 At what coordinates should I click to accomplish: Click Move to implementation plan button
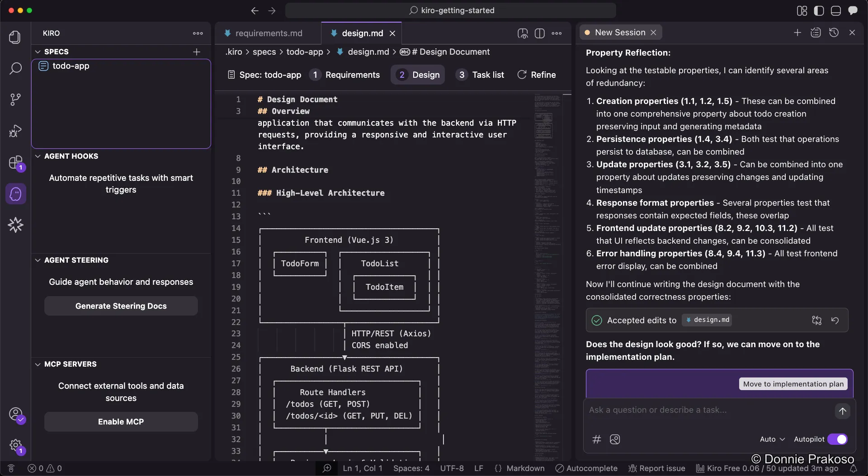pyautogui.click(x=793, y=384)
